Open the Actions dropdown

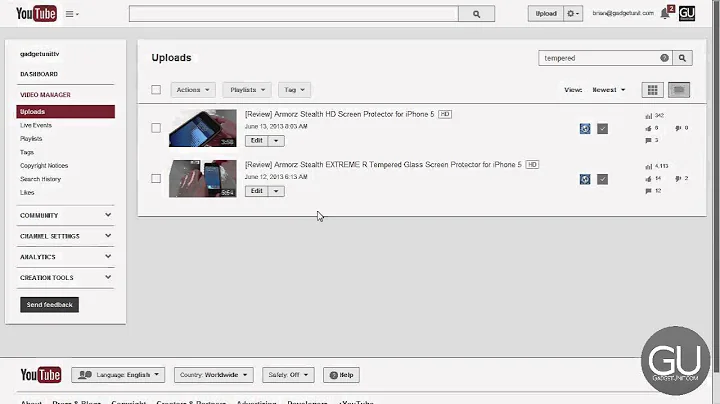[193, 90]
